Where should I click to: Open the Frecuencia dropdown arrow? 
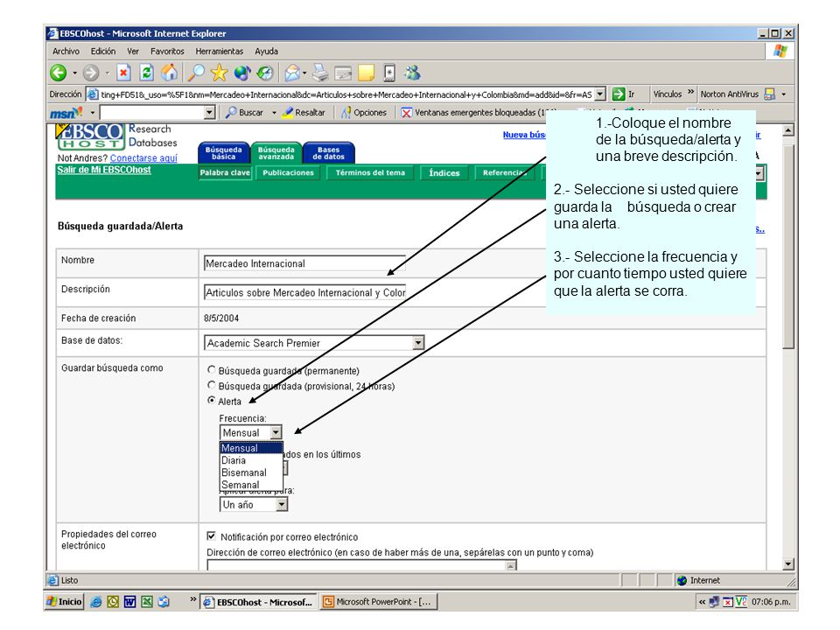[276, 432]
